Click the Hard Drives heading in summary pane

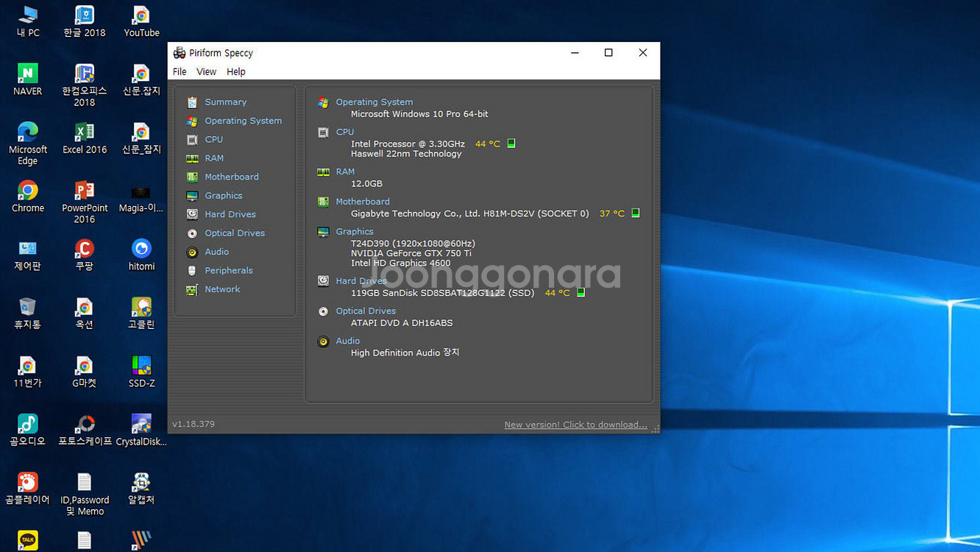point(361,281)
